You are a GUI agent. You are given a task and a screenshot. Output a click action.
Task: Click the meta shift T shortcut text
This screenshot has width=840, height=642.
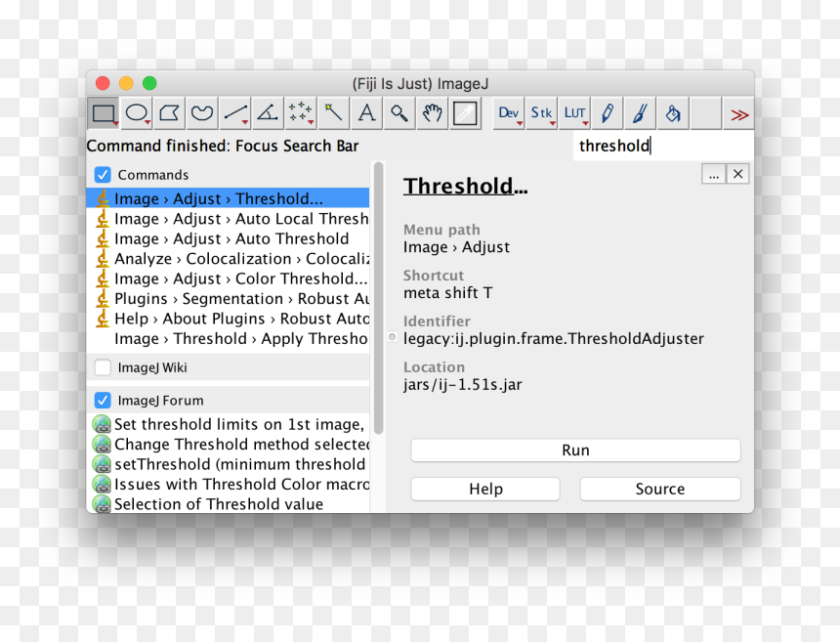[x=448, y=292]
